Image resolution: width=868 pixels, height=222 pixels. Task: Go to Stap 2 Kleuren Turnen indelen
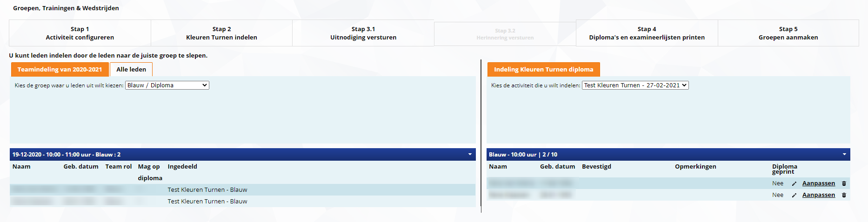[221, 33]
